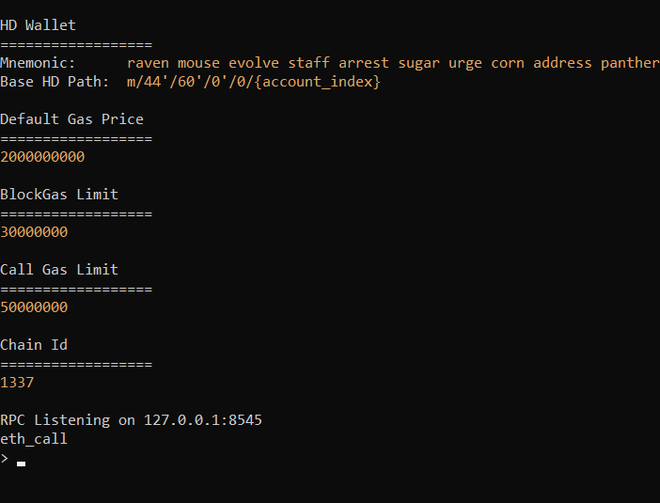Click the word evolve in the mnemonic
660x503 pixels.
pyautogui.click(x=254, y=63)
